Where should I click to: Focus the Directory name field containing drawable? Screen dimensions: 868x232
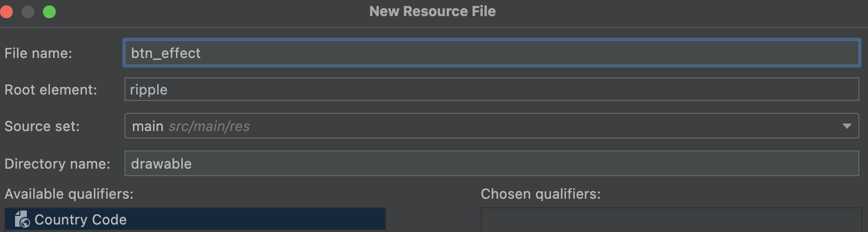click(491, 163)
